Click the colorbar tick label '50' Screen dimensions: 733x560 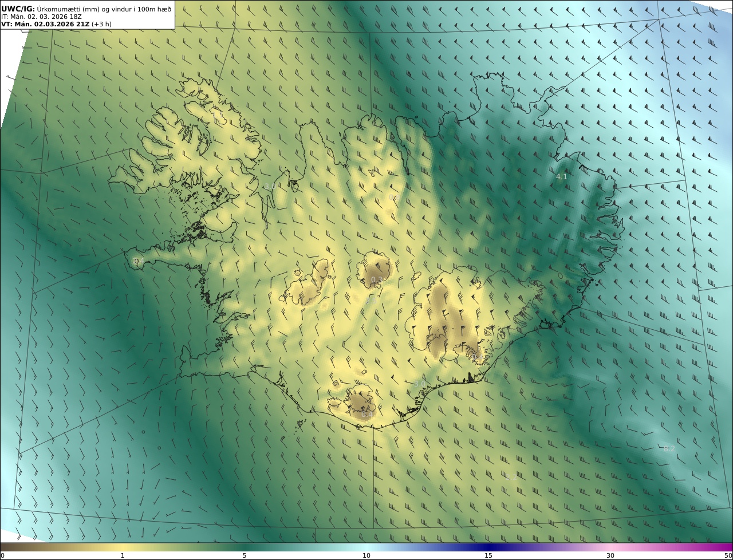[728, 555]
